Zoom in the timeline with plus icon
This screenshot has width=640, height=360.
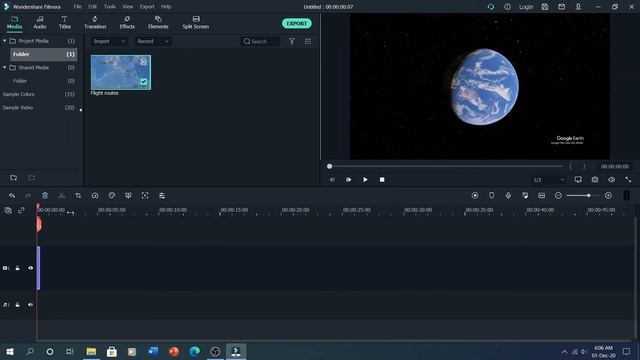click(608, 196)
